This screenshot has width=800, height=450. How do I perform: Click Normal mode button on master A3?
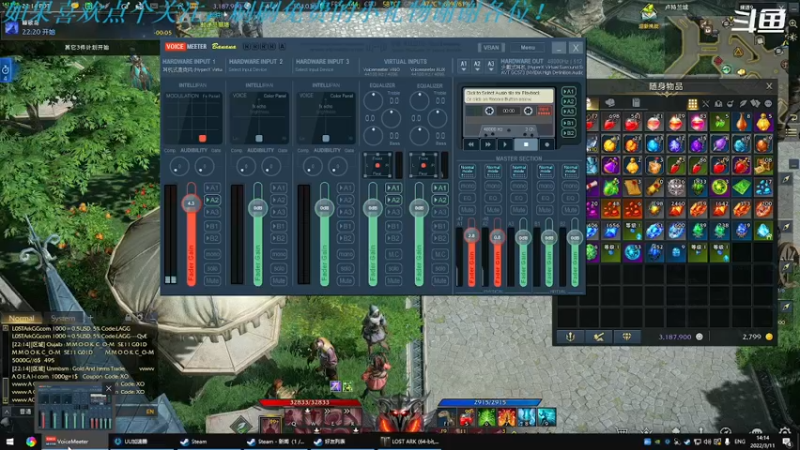pos(519,170)
